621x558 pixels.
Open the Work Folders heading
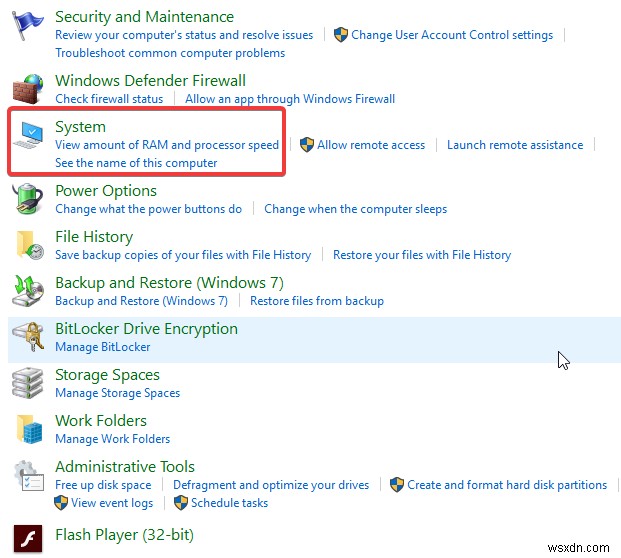coord(101,421)
